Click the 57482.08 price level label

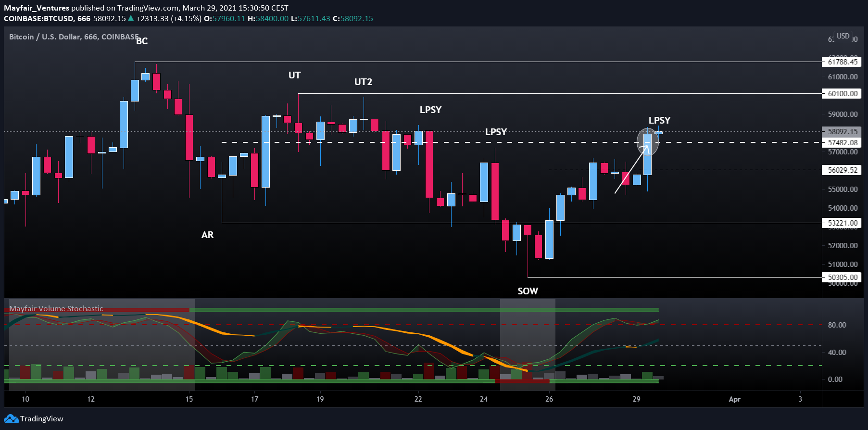coord(843,142)
